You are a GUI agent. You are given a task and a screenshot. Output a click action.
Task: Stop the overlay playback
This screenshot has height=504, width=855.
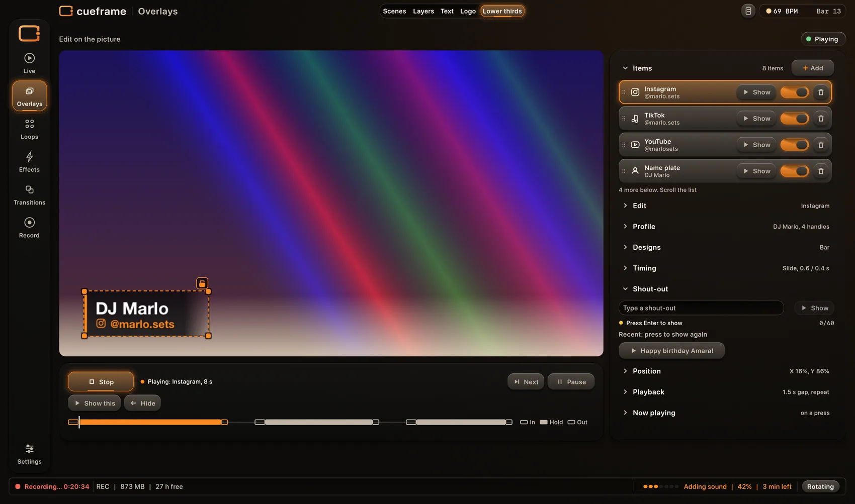click(101, 382)
